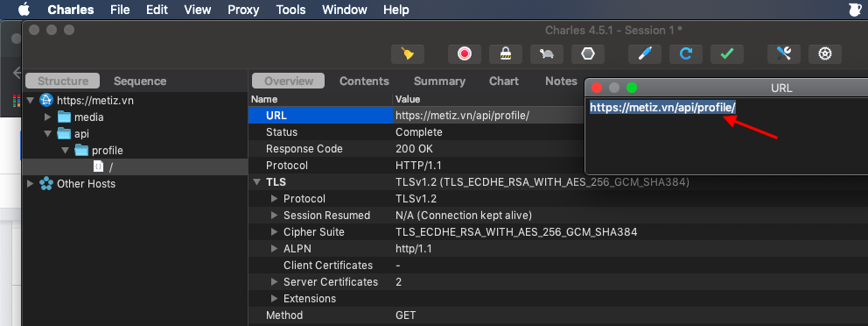This screenshot has height=326, width=868.
Task: Select the URL row in Overview
Action: [x=416, y=116]
